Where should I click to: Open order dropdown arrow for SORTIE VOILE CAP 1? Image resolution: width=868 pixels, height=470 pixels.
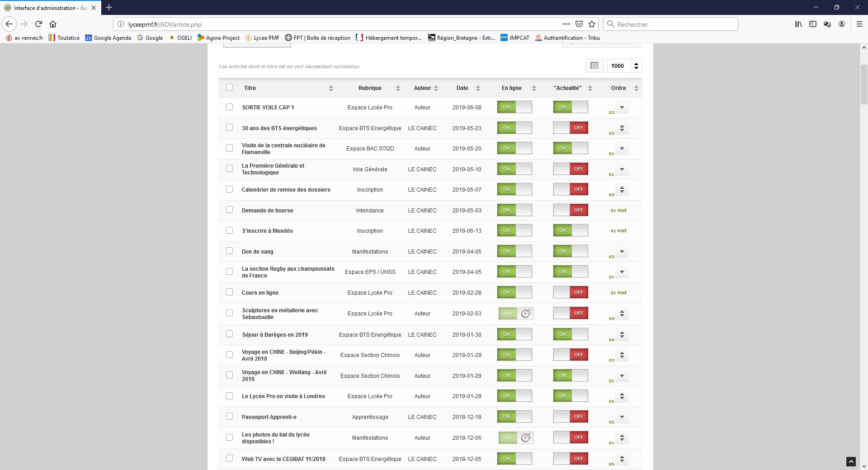(622, 108)
